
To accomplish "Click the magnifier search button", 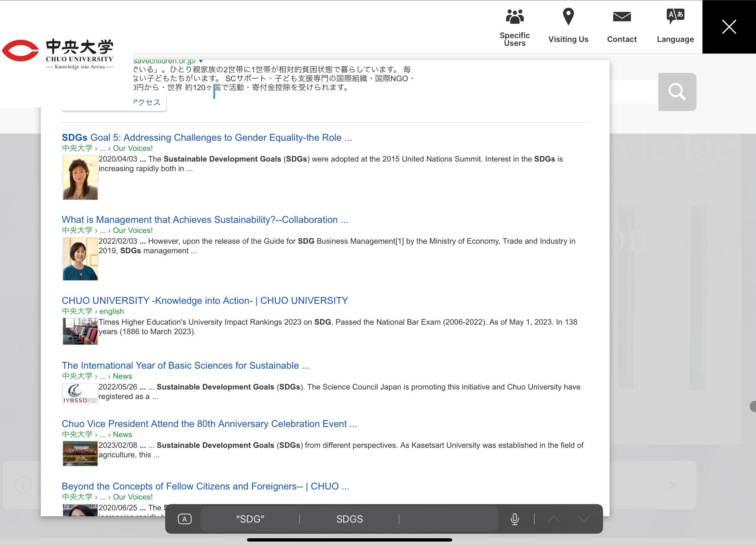I will click(677, 92).
